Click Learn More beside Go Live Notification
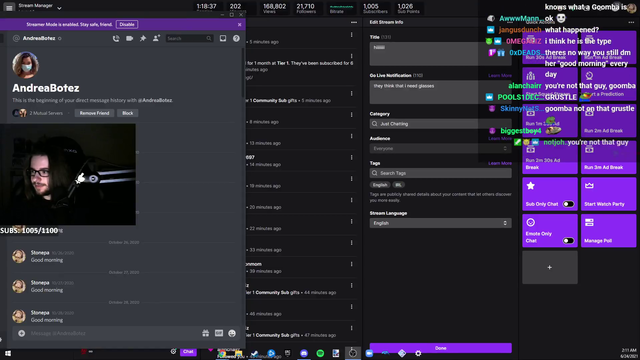 tap(500, 76)
